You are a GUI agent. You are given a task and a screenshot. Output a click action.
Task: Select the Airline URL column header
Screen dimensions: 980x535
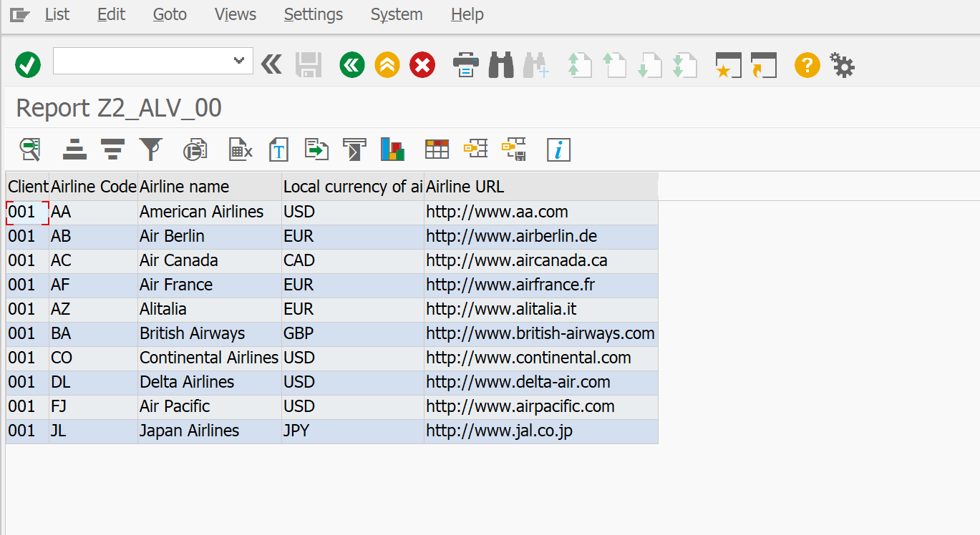pos(541,187)
